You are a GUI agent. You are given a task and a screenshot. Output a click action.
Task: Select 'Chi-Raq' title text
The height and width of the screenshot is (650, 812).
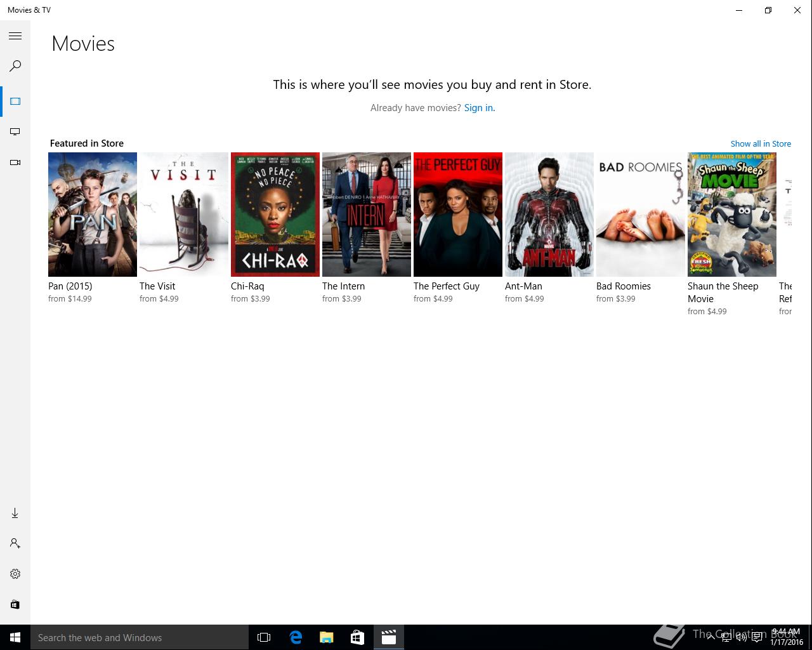coord(247,286)
